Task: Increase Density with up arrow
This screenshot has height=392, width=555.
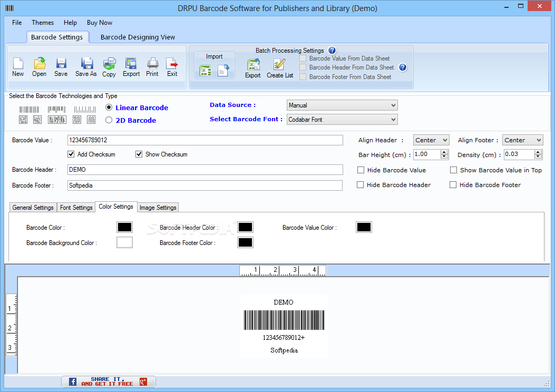Action: [x=538, y=152]
